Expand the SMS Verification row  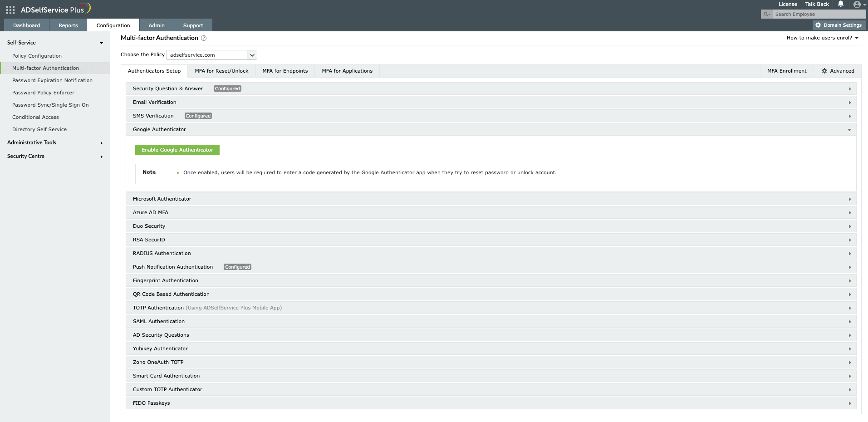point(491,116)
